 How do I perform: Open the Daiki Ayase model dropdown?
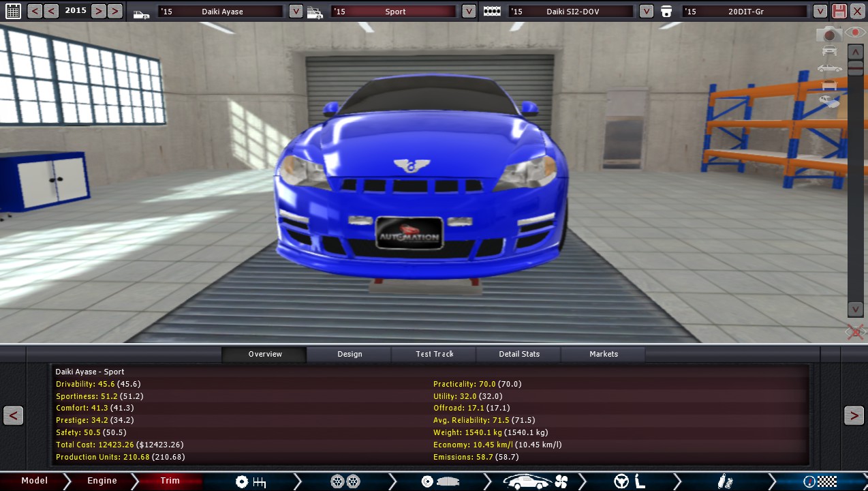point(296,12)
